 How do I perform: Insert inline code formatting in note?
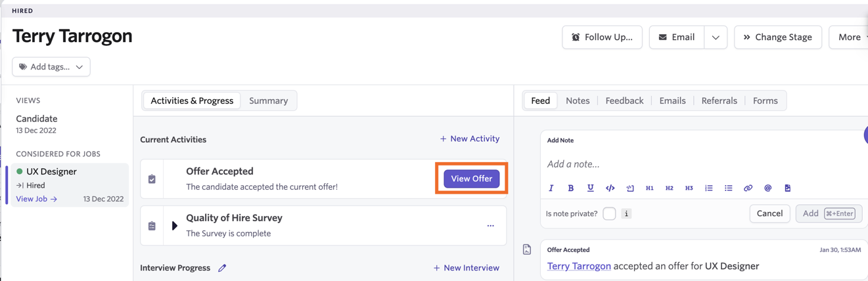(610, 188)
